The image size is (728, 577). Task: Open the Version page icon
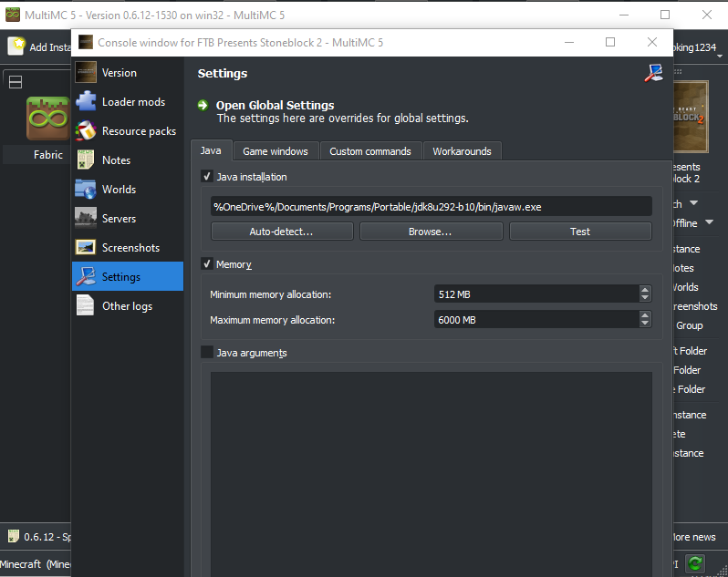pyautogui.click(x=86, y=72)
